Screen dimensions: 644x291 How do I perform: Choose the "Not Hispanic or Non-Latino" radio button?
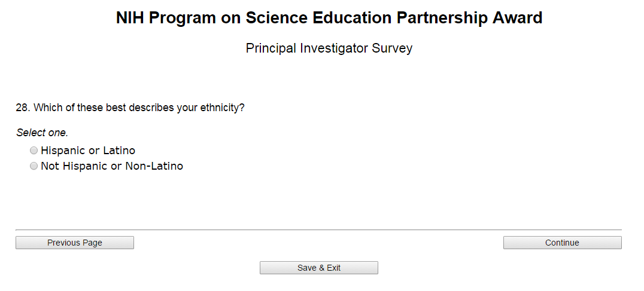tap(34, 166)
